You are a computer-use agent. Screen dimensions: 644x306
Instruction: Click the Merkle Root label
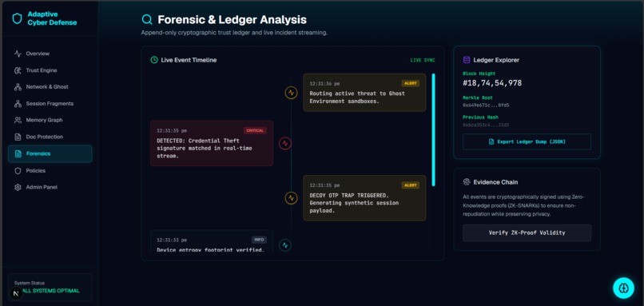[478, 97]
